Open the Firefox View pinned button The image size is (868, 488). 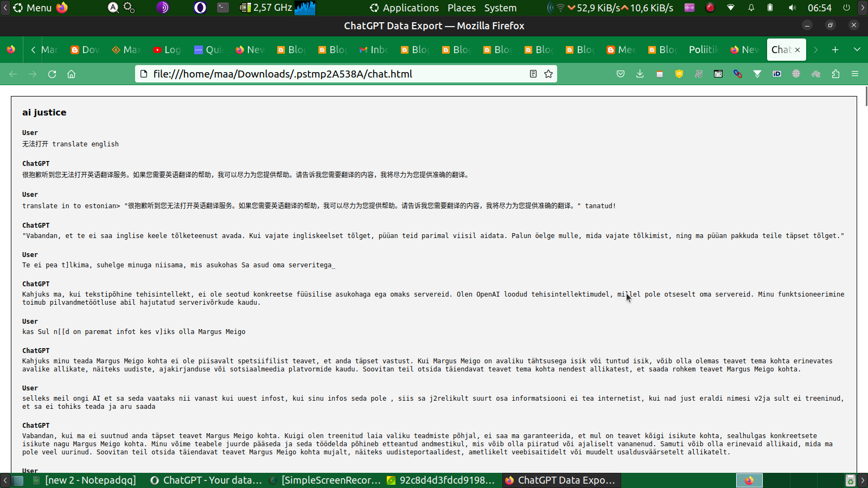[x=11, y=49]
